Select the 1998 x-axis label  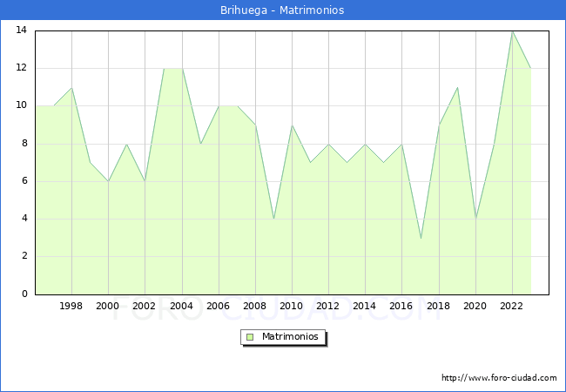click(x=71, y=306)
